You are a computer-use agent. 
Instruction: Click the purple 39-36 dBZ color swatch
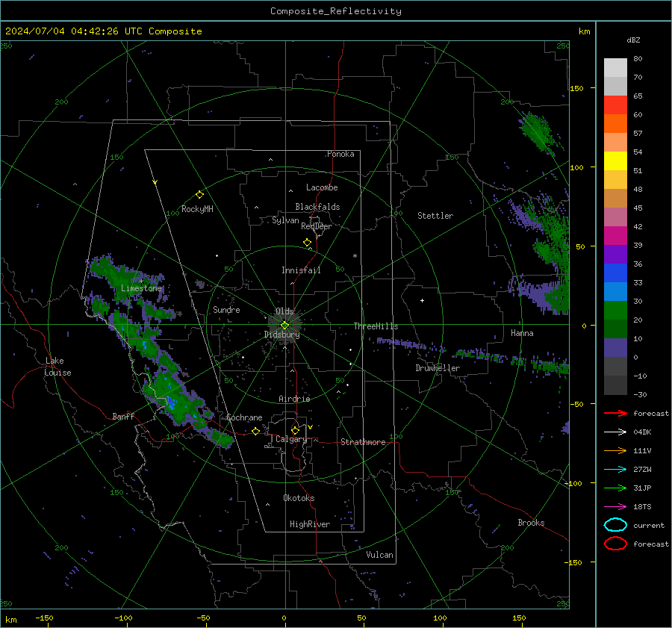coord(615,254)
